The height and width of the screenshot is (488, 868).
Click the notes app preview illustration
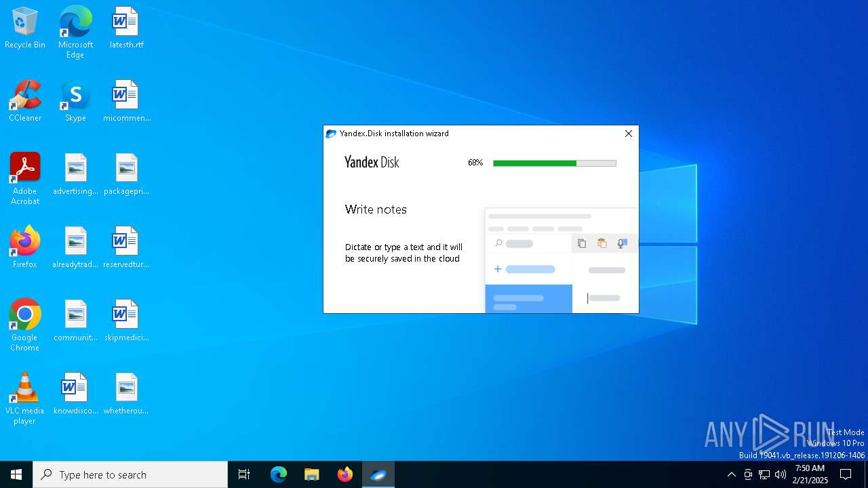(x=561, y=260)
